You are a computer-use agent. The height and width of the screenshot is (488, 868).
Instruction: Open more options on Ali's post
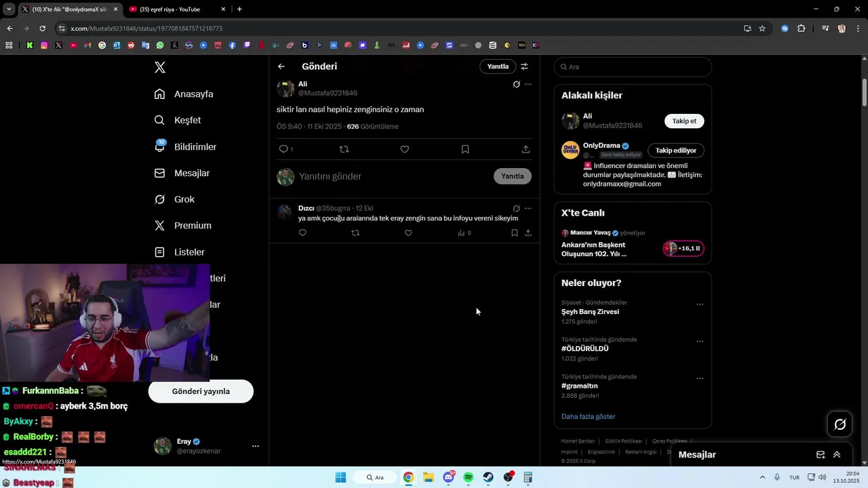[528, 84]
